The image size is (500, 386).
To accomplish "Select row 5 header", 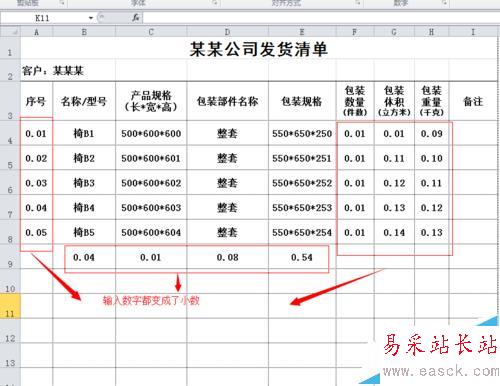I will [10, 158].
